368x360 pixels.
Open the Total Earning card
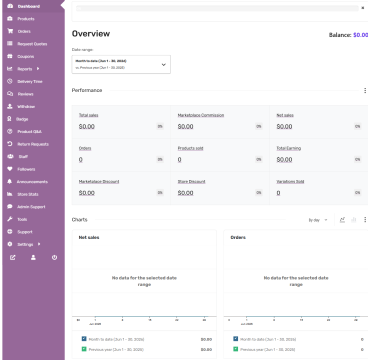point(319,155)
